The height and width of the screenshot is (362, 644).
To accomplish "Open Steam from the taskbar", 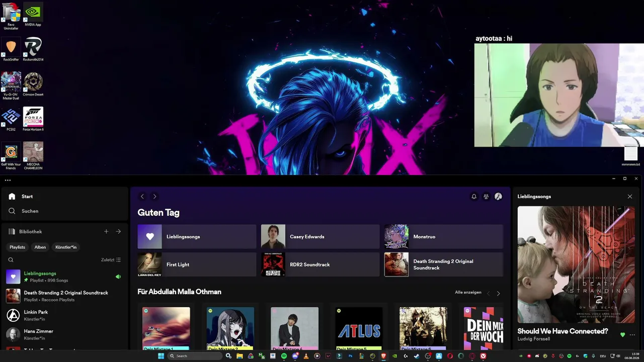I will click(417, 356).
